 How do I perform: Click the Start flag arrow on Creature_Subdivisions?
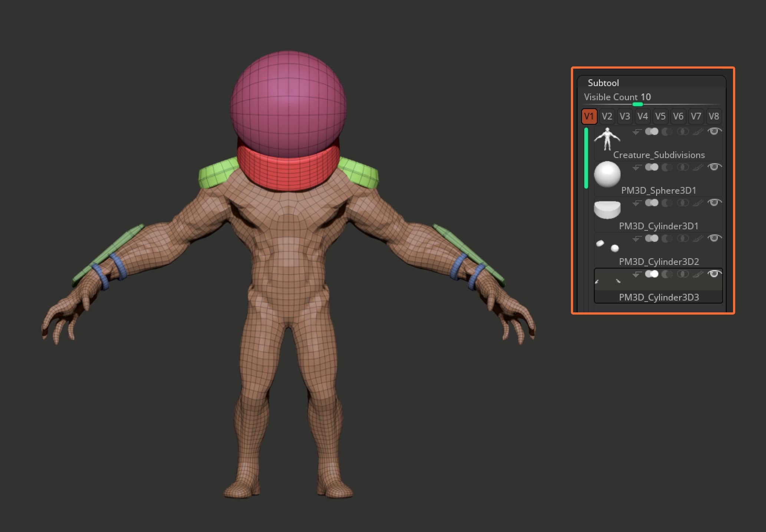tap(637, 132)
